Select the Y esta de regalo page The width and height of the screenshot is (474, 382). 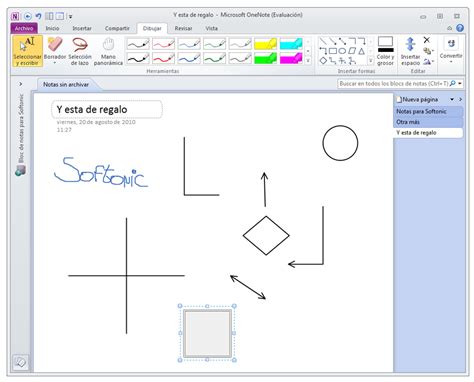[x=428, y=133]
